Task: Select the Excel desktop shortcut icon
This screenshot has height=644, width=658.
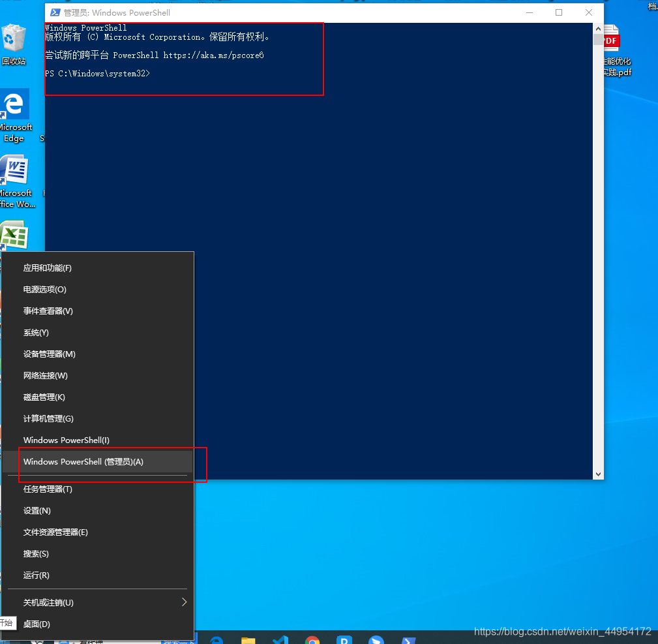Action: coord(14,236)
